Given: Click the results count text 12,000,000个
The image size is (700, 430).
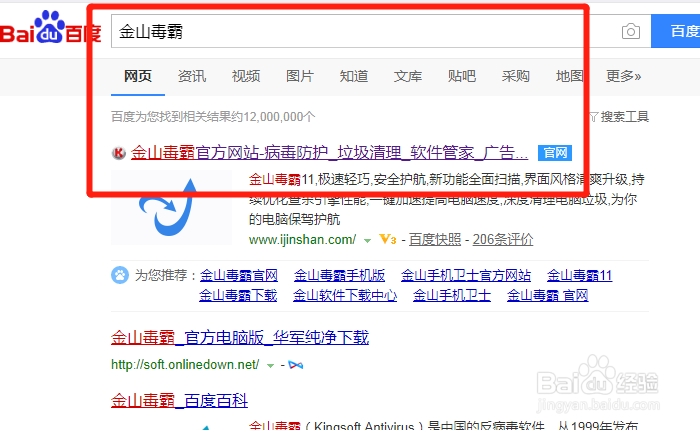Looking at the screenshot, I should (279, 117).
